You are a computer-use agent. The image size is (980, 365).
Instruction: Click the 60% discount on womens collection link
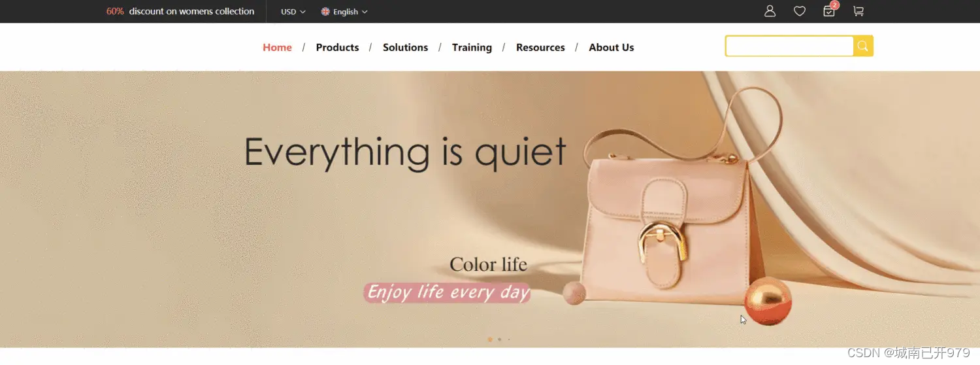click(180, 11)
